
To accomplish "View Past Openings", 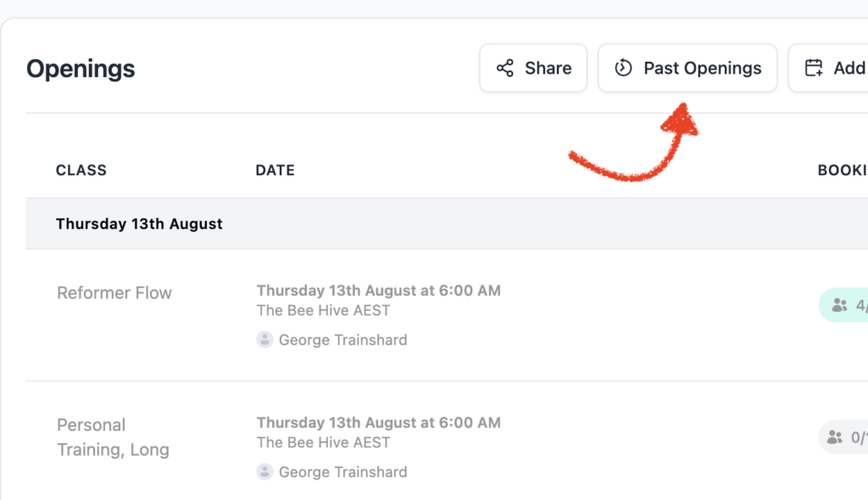I will tap(687, 68).
